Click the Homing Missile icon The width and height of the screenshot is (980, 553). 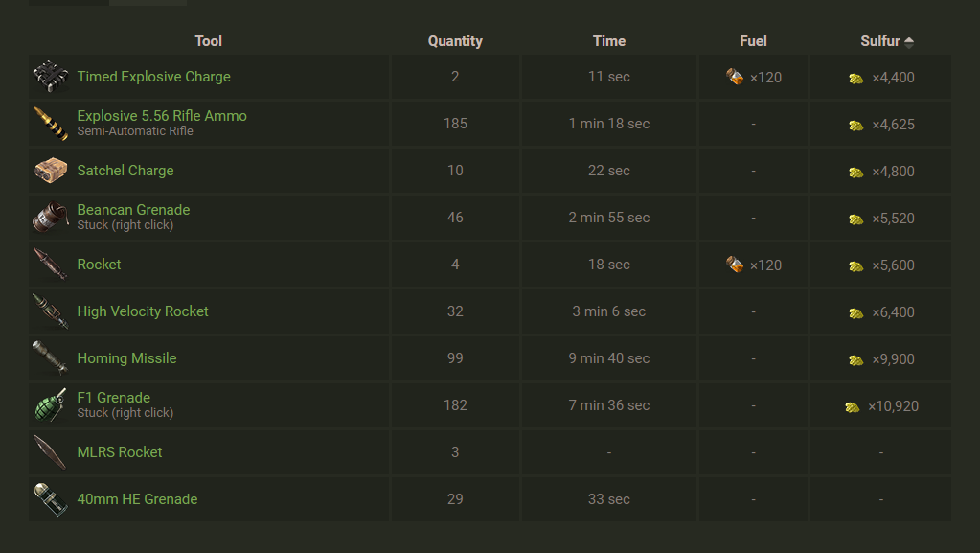tap(50, 358)
